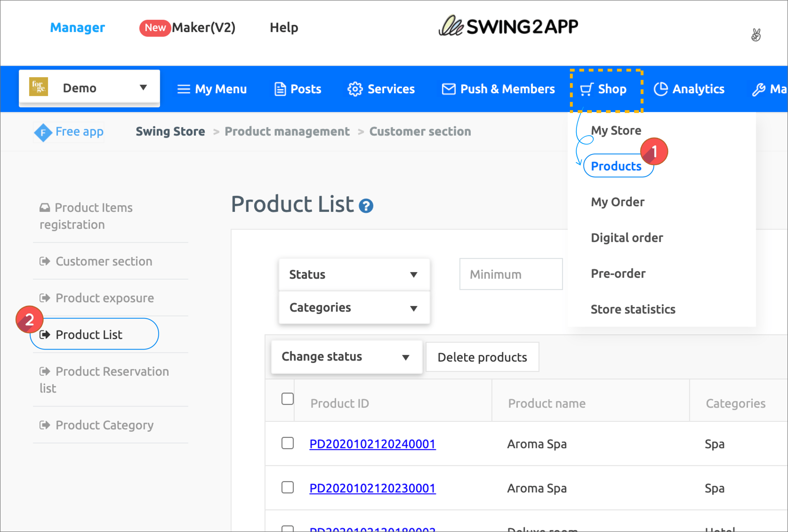Click the Analytics pie chart icon
The width and height of the screenshot is (788, 532).
(660, 89)
